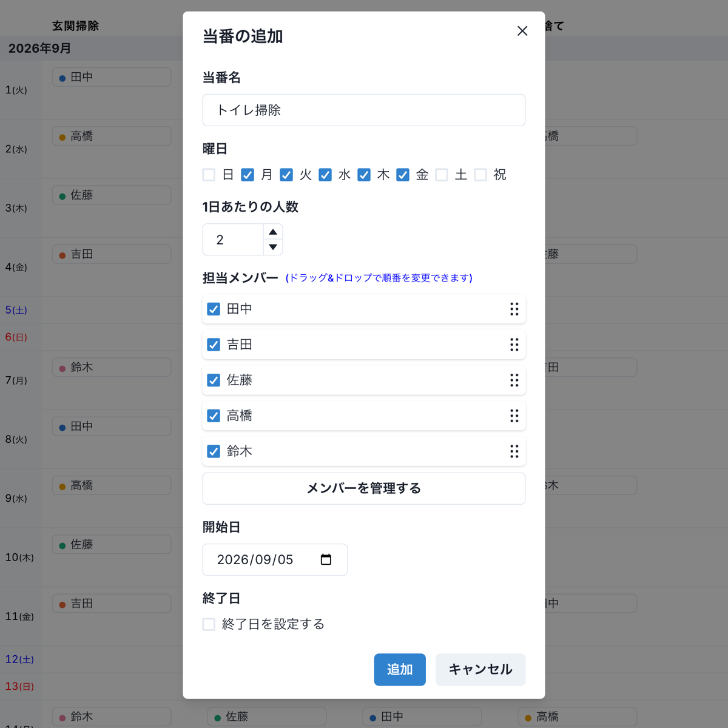Click the blue 追加 button
This screenshot has height=728, width=728.
(400, 670)
